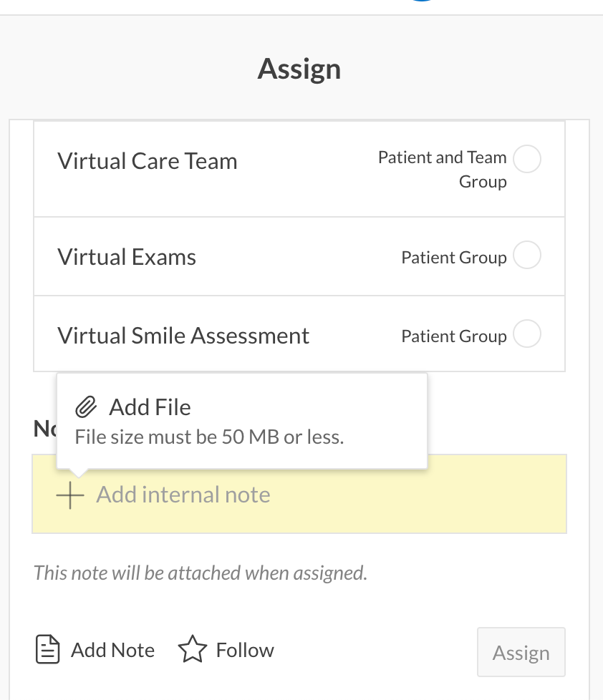
Task: Click the Patient Group label beside Virtual Exams
Action: click(x=453, y=258)
